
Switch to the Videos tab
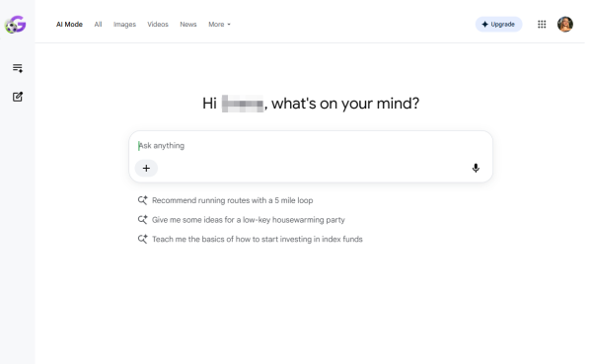158,24
